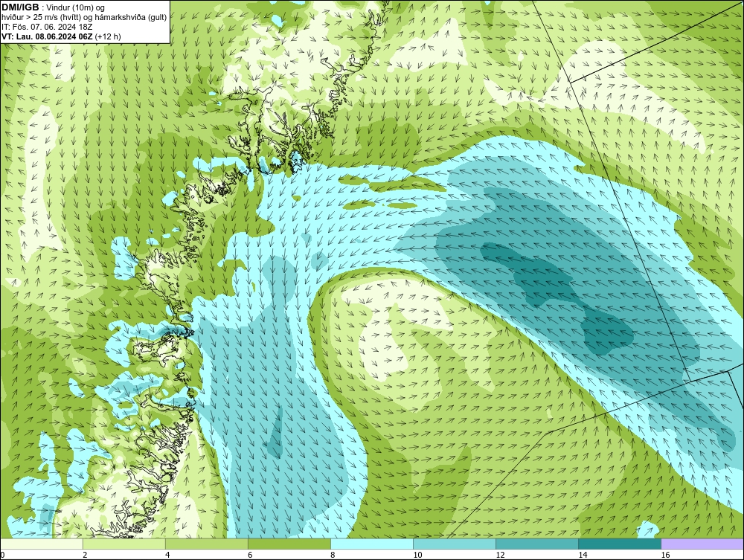Click the '(+12 h)' forecast offset text
The image size is (744, 560).
point(108,36)
